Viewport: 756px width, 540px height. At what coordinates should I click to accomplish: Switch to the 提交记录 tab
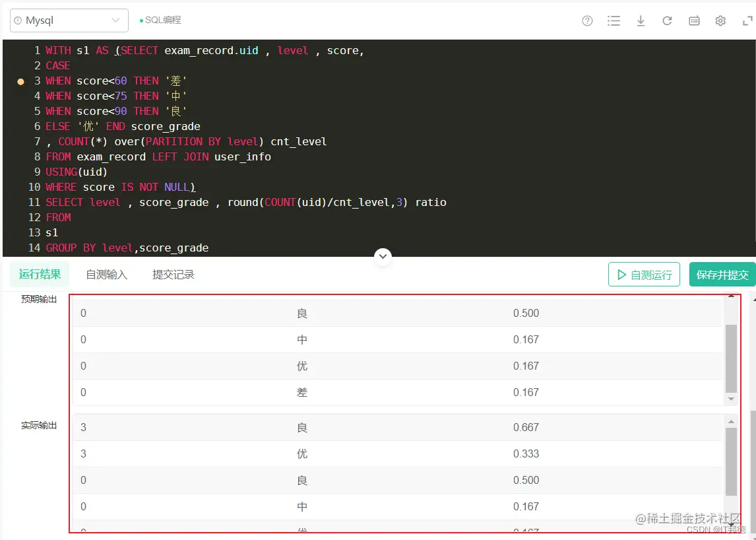[173, 275]
